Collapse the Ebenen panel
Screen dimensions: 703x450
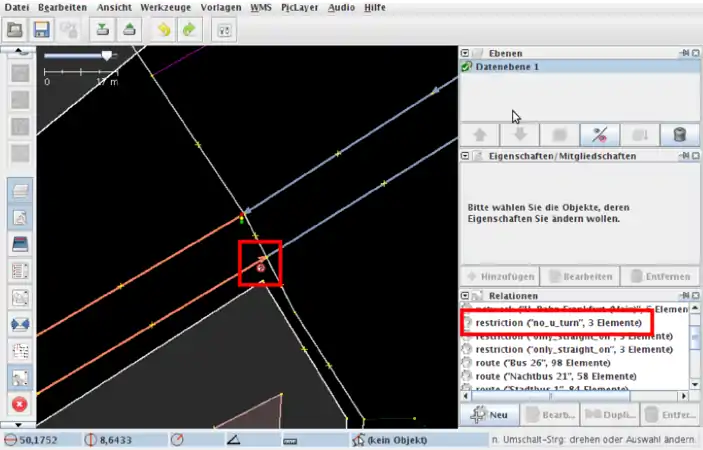click(x=467, y=52)
